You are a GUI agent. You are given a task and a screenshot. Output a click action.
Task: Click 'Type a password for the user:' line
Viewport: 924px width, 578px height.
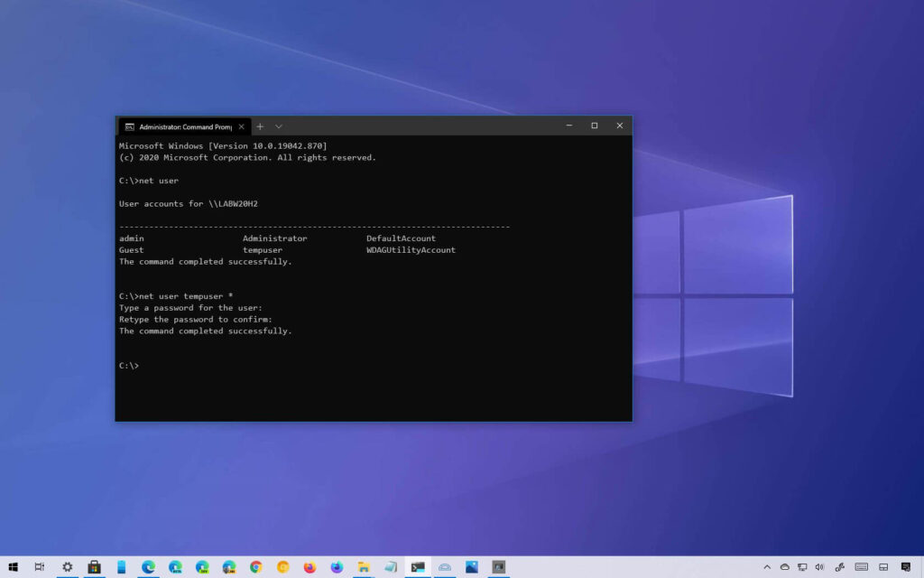click(x=191, y=308)
